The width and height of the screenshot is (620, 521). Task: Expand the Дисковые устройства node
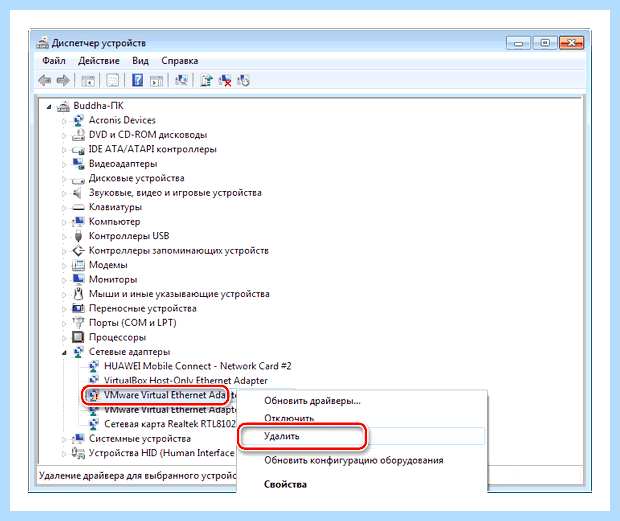(x=64, y=179)
